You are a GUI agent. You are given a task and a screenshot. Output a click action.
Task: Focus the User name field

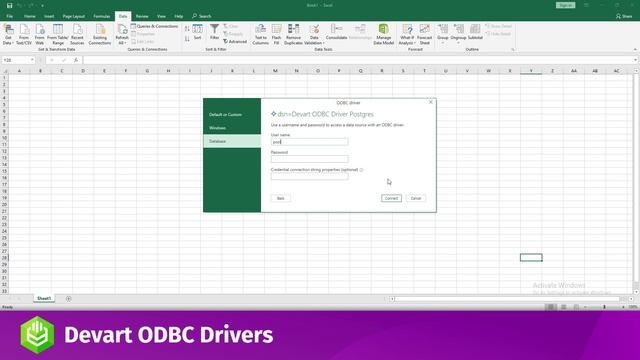click(x=309, y=142)
